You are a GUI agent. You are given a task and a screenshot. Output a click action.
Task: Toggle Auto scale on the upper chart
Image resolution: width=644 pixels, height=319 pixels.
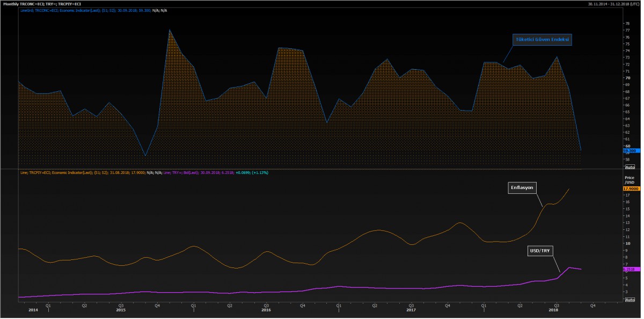tap(630, 167)
